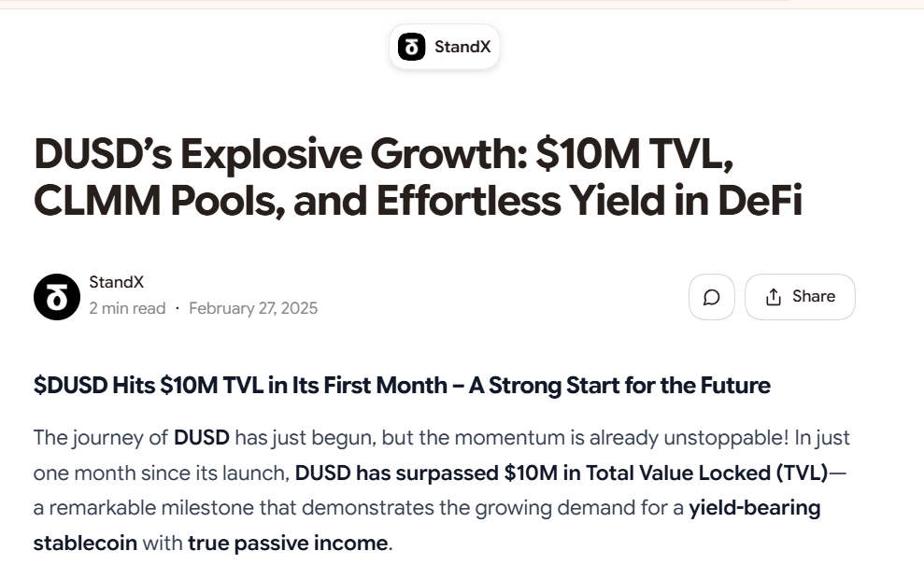Click the Share button
The width and height of the screenshot is (924, 565).
801,297
